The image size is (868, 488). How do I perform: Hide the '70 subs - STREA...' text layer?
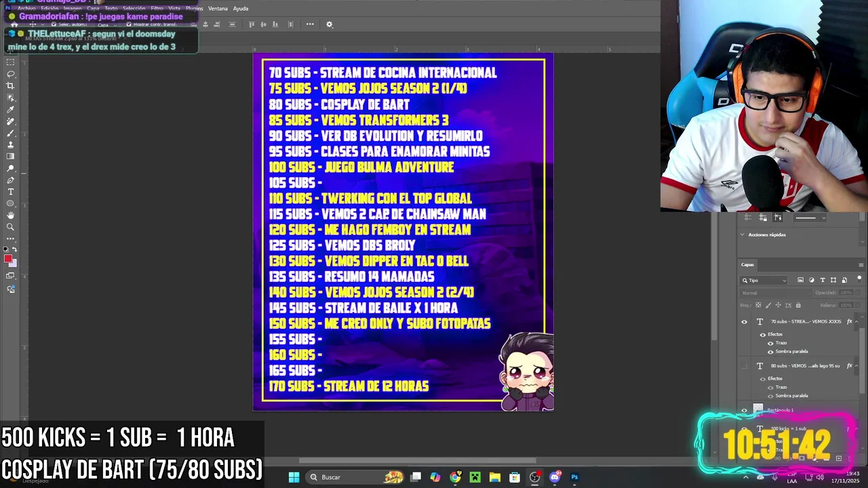point(744,322)
